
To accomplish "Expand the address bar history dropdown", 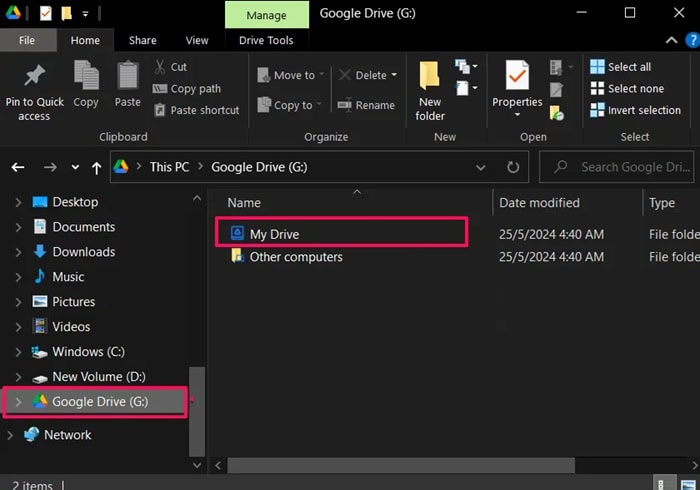I will pyautogui.click(x=481, y=167).
